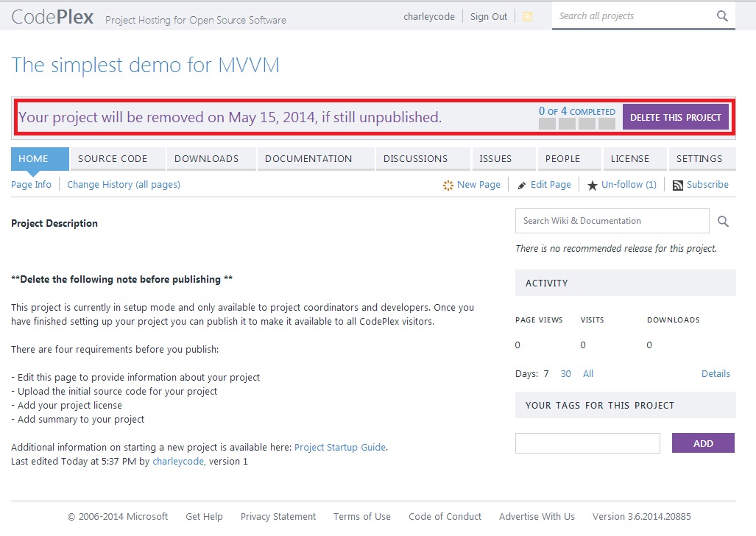756x536 pixels.
Task: Click the Your Tags For This Project header
Action: [626, 405]
